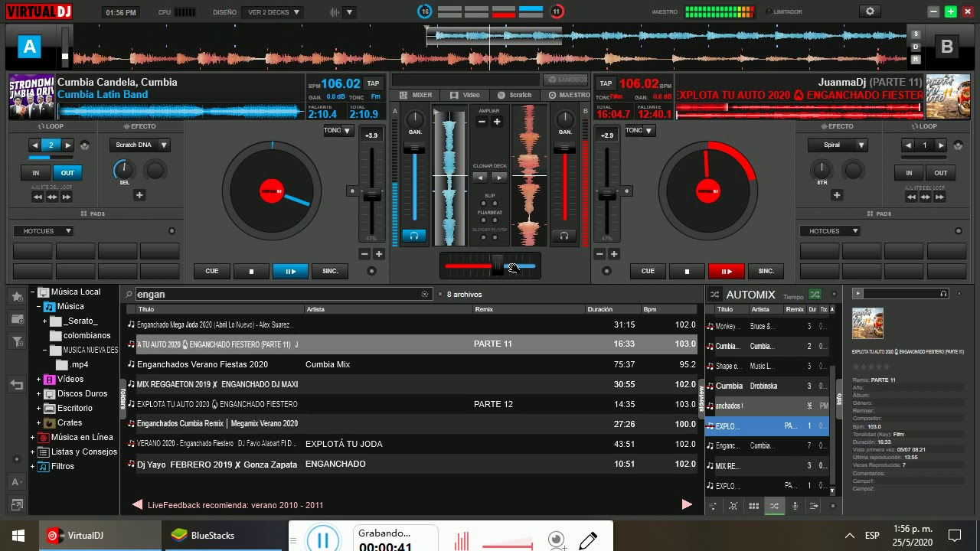Click the shuffle icon left of AUTOMIX
The width and height of the screenshot is (980, 551).
(x=714, y=295)
